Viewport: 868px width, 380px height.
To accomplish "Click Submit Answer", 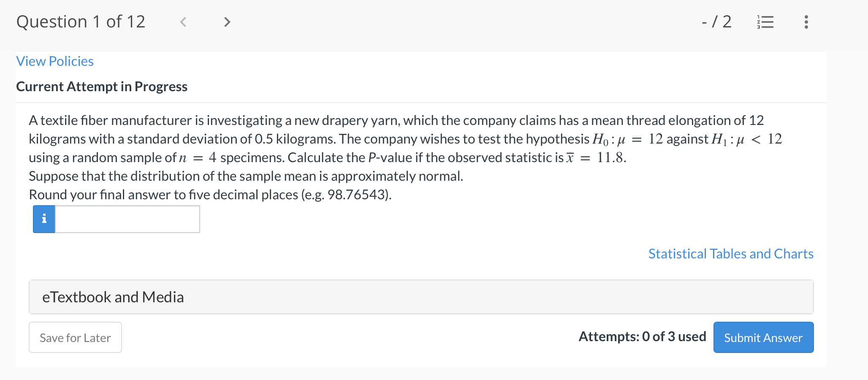I will [x=763, y=337].
